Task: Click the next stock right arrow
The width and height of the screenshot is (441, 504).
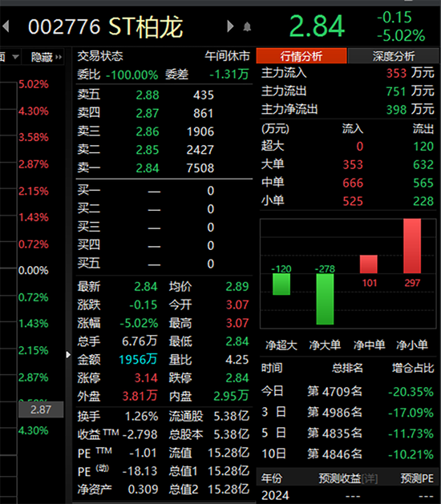Action: click(230, 26)
